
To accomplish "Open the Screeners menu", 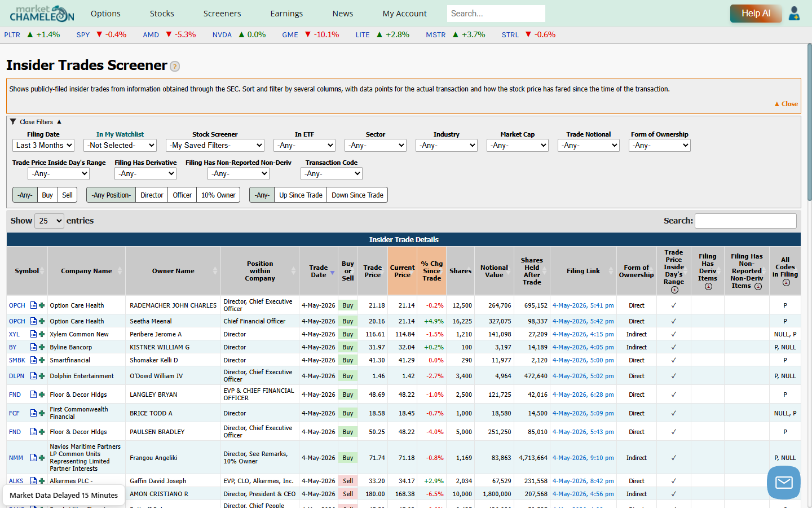I will [222, 14].
